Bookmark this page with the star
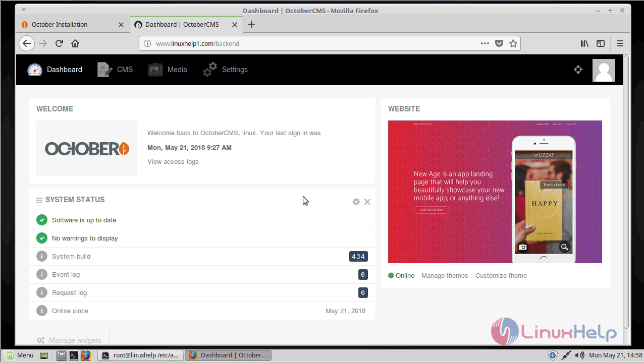Screen dimensions: 644x363 point(513,43)
